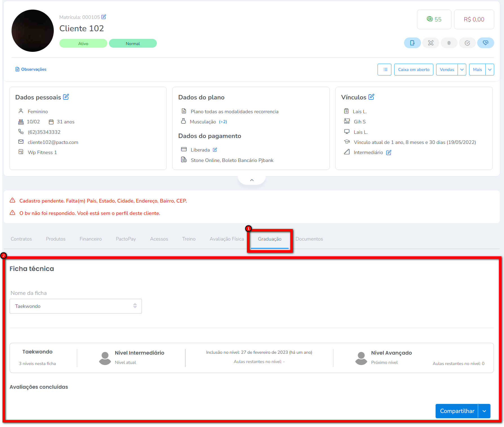Click the Vínculos edit icon

[371, 97]
